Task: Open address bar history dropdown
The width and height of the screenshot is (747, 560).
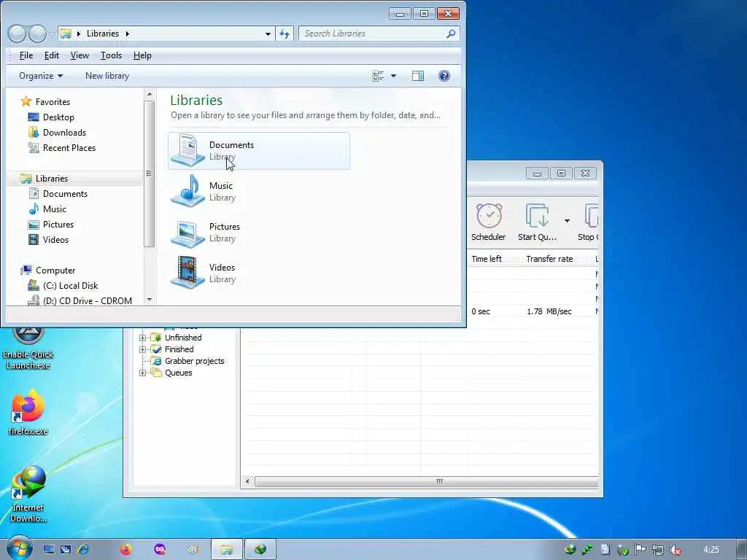Action: 268,34
